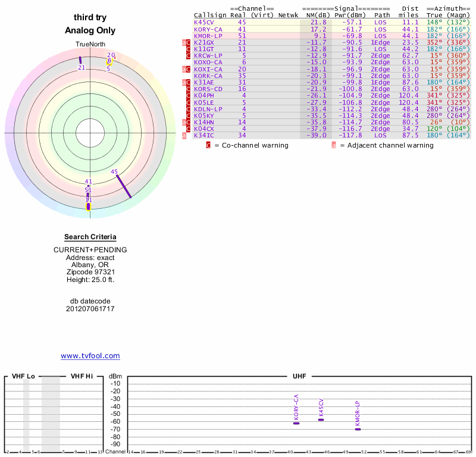
Task: Click the K45CV callsign in the table
Action: pos(204,22)
